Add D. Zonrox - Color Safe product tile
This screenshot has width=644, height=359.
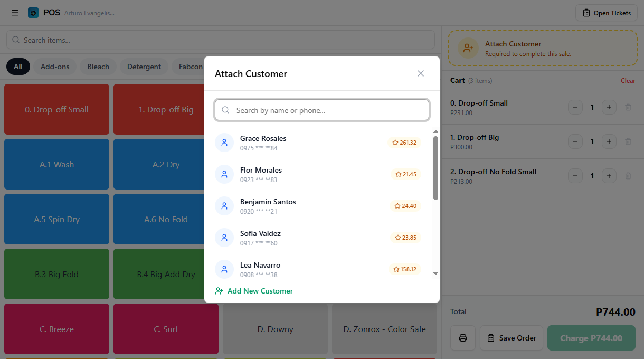[384, 329]
